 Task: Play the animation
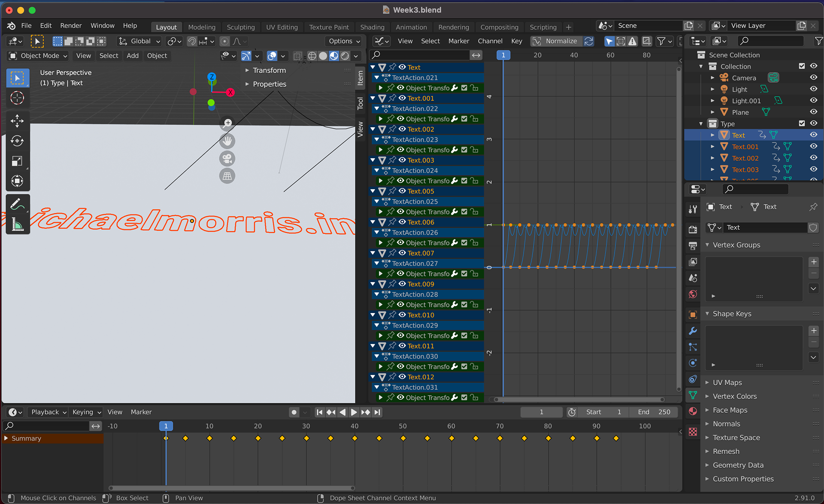coord(354,412)
